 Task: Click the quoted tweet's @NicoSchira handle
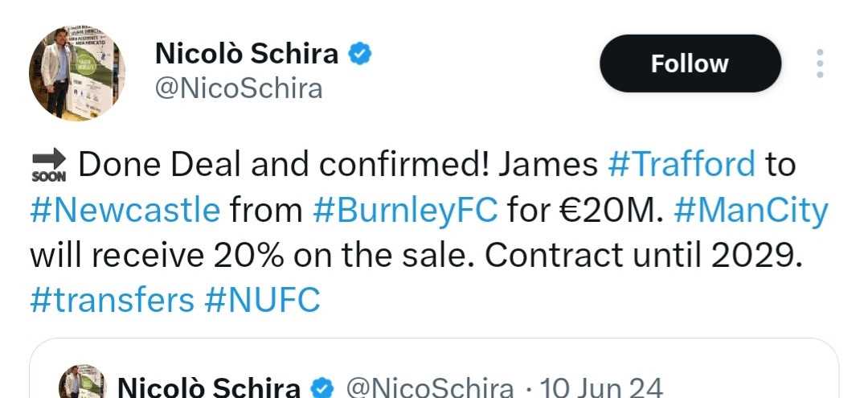[429, 388]
